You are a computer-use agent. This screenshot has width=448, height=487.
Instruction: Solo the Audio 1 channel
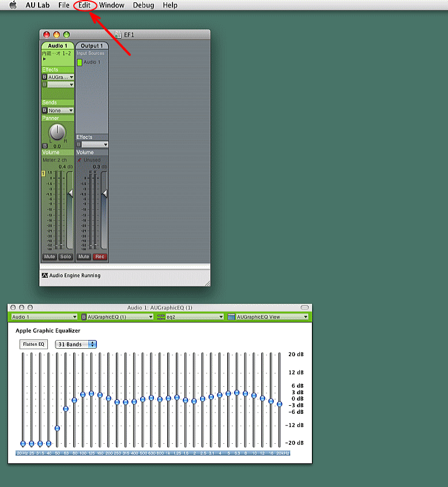[65, 256]
